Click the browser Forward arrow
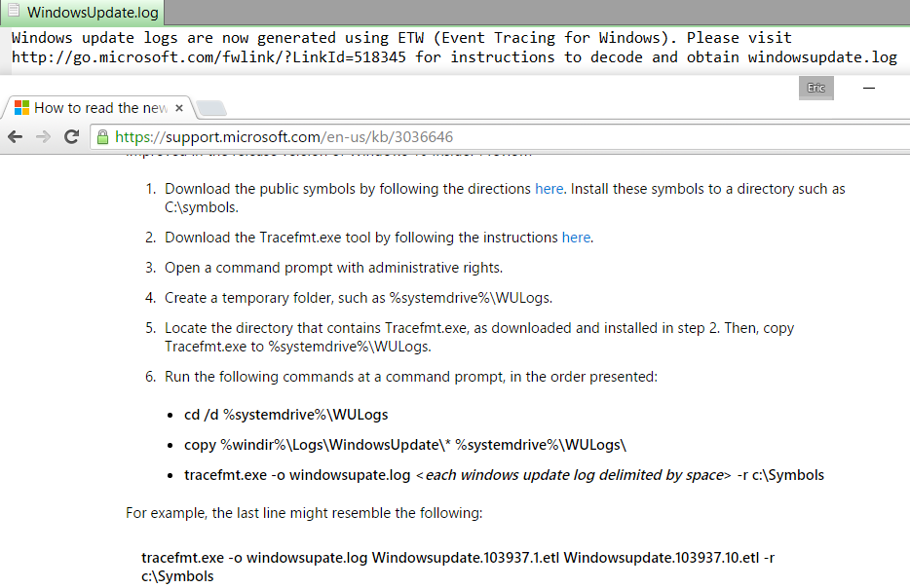The height and width of the screenshot is (588, 910). point(43,137)
